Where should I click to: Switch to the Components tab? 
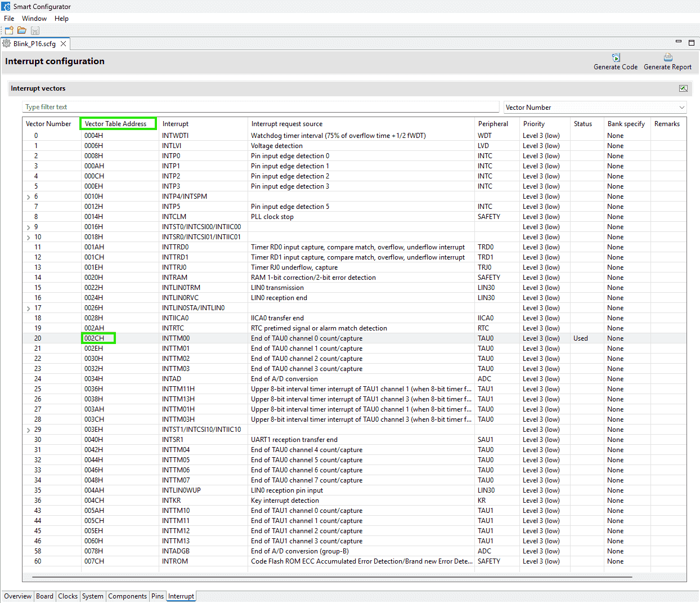(127, 596)
